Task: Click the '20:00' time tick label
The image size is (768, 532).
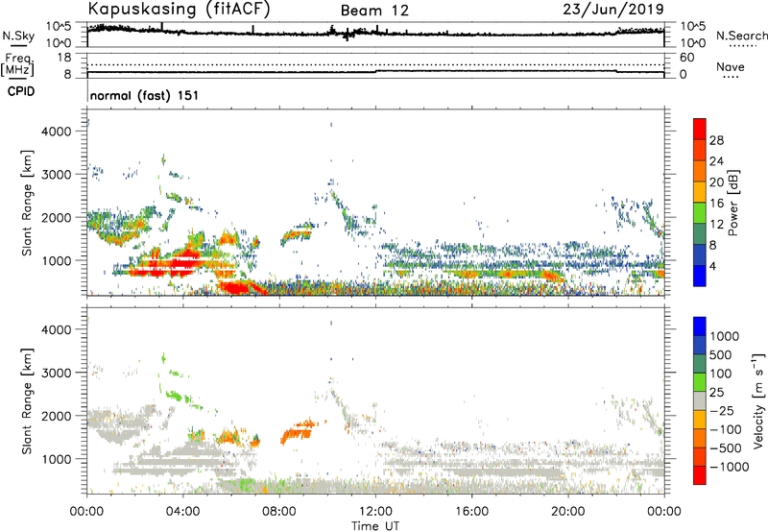Action: (x=568, y=512)
